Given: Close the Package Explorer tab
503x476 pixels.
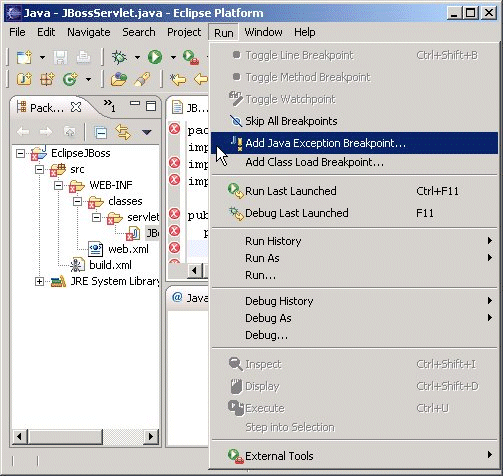Looking at the screenshot, I should click(x=76, y=107).
